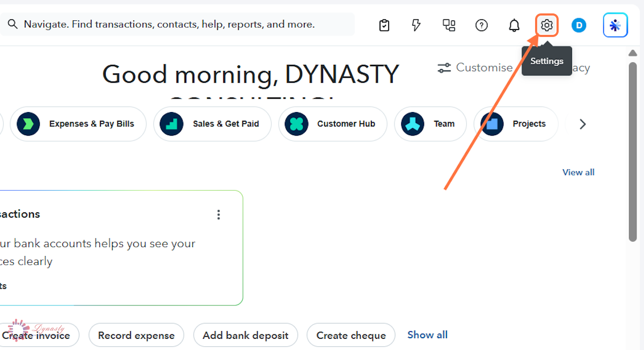Screen dimensions: 644x350
Task: Click the Record expense button
Action: 136,336
